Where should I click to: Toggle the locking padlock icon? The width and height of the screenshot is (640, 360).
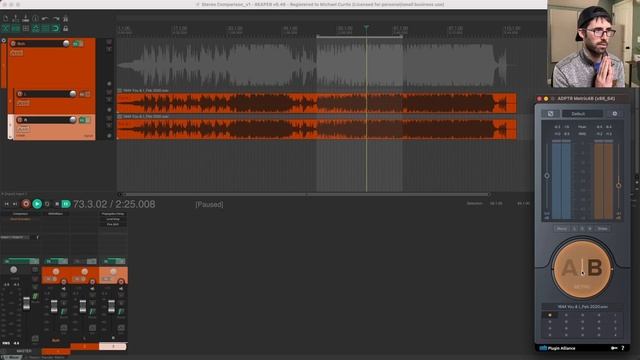65,28
